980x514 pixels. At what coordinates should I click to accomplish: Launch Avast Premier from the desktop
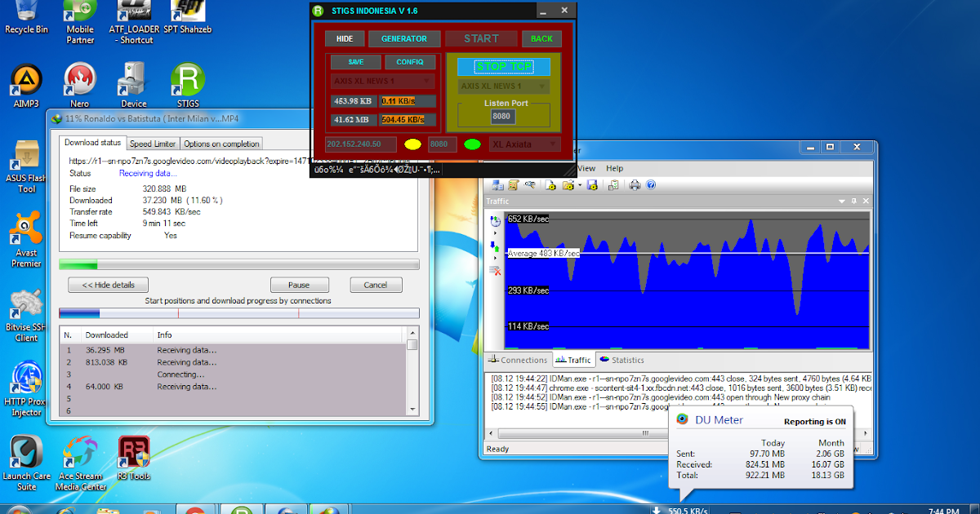[26, 240]
